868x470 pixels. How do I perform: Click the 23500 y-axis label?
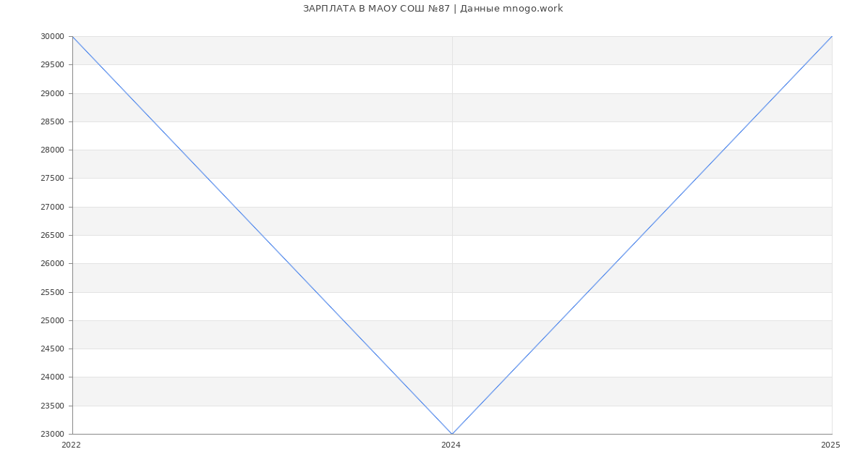[x=52, y=406]
